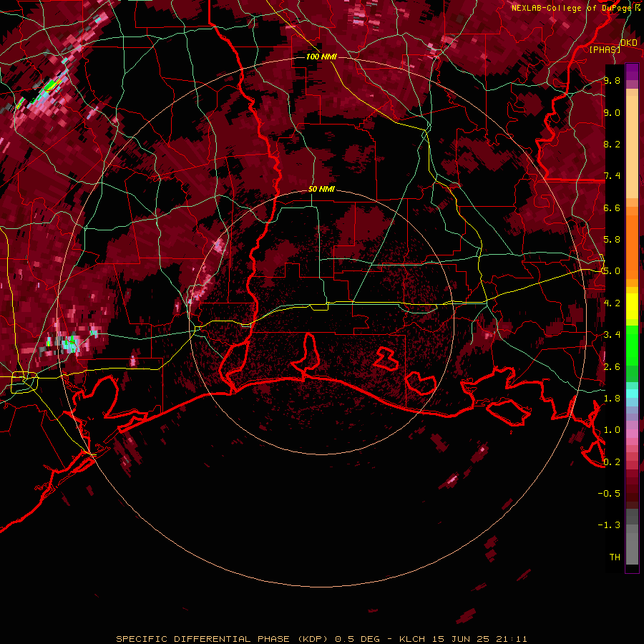Click the 0.5 DEG elevation text
644x644 pixels.
357,639
